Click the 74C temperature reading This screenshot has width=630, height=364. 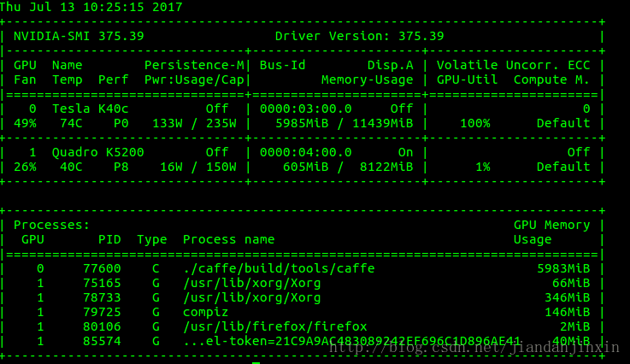[x=63, y=123]
